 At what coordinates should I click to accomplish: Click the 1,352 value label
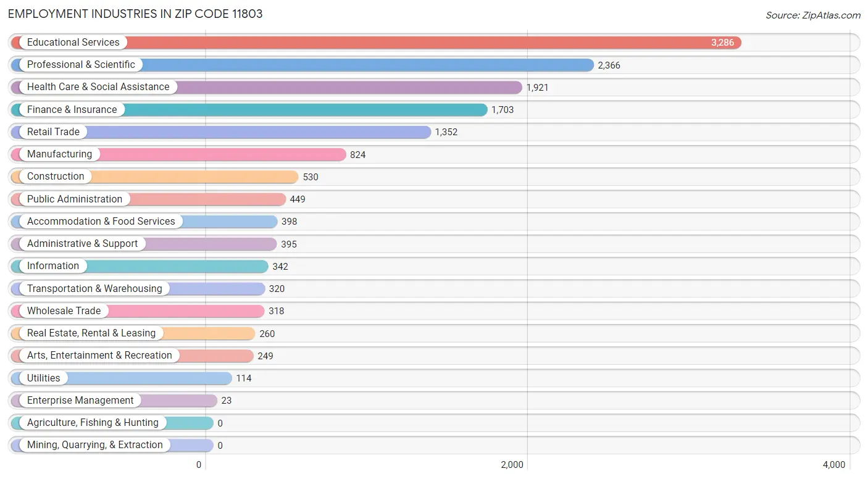pos(446,132)
